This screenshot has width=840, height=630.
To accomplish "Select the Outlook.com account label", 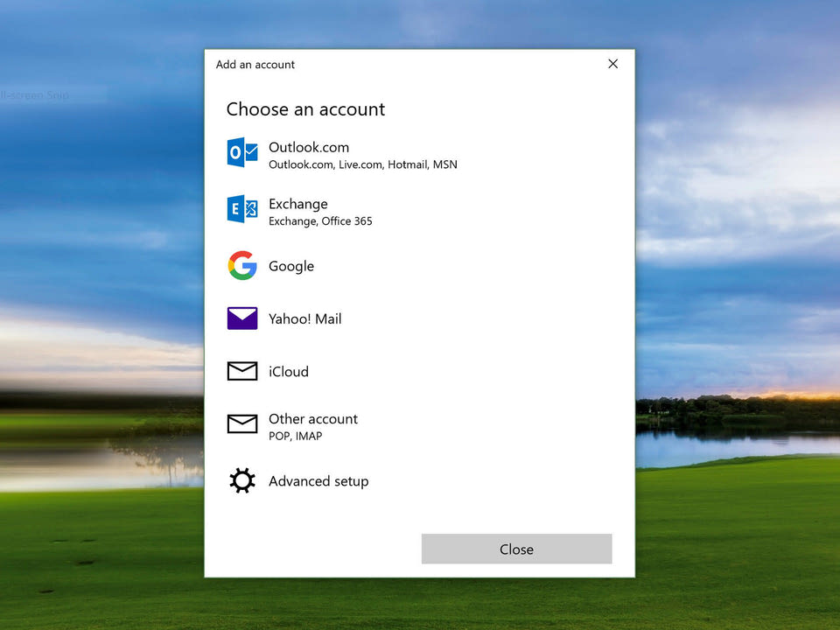I will 309,147.
